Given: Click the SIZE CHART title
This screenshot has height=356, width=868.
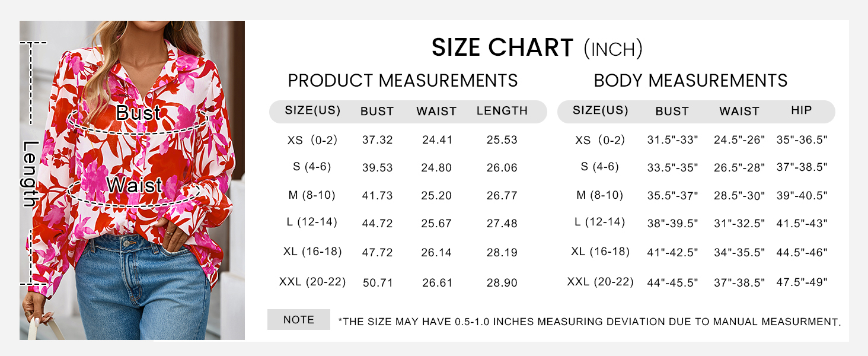Looking at the screenshot, I should click(x=502, y=48).
